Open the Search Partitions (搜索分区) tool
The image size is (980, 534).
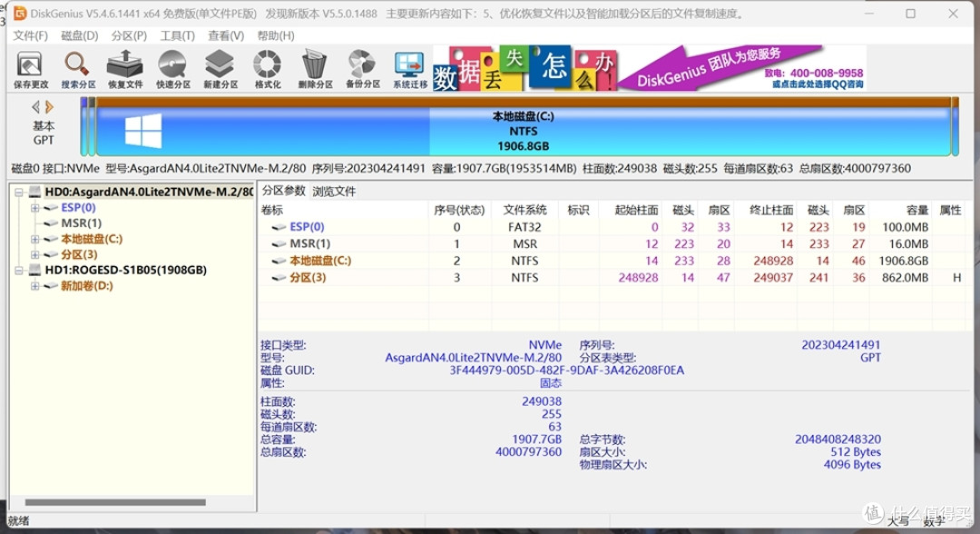(x=78, y=69)
